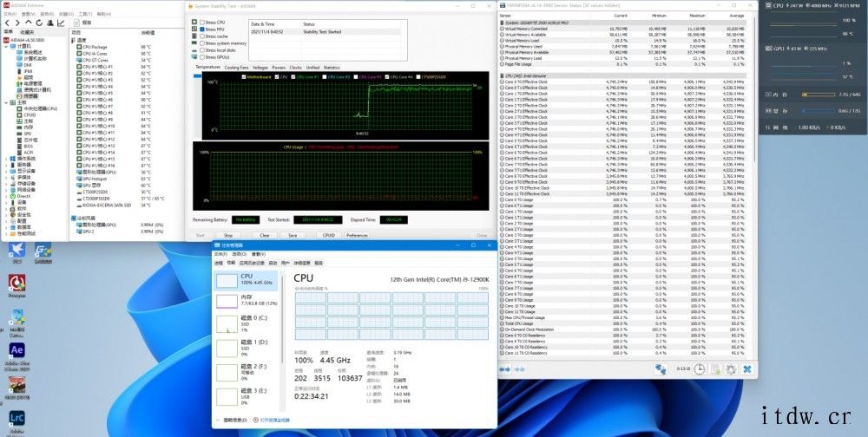Expand the 多媒体 node in AIDA64 tree
This screenshot has height=437, width=868.
pyautogui.click(x=6, y=177)
